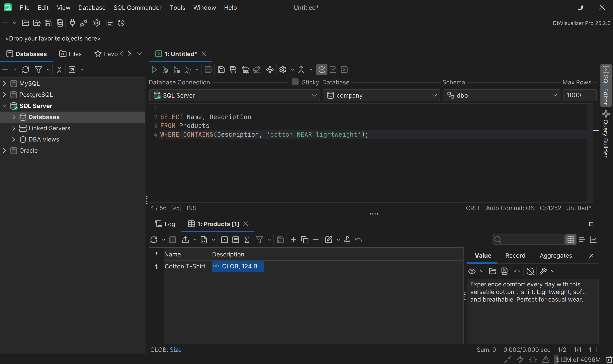Open the Tools menu
Image resolution: width=613 pixels, height=364 pixels.
pyautogui.click(x=177, y=8)
